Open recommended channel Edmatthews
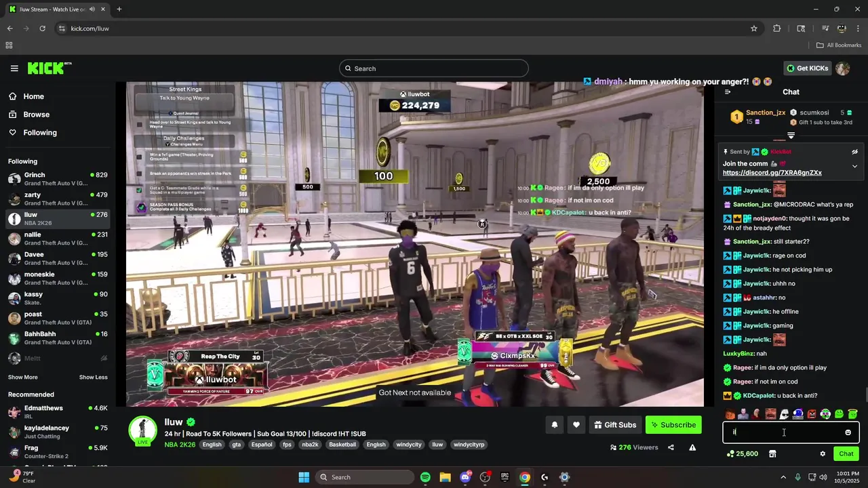This screenshot has width=868, height=488. click(58, 412)
